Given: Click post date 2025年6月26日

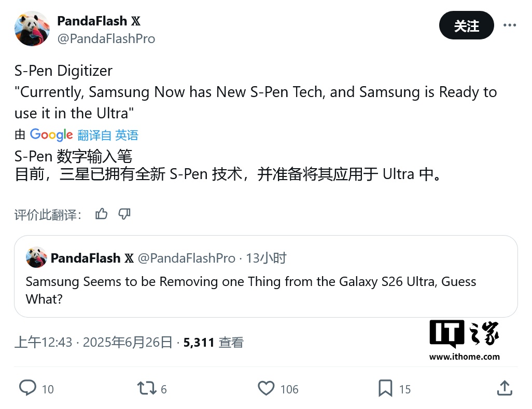Looking at the screenshot, I should tap(128, 343).
